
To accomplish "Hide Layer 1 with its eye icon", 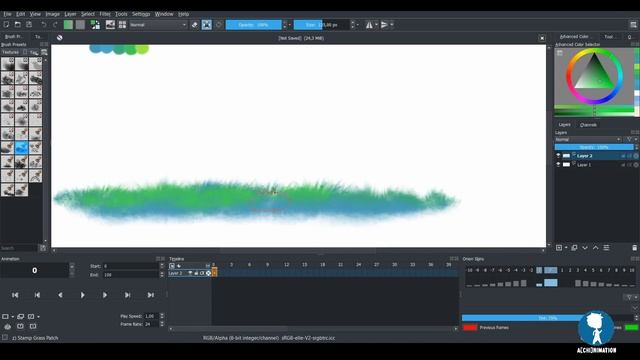I will click(x=558, y=165).
